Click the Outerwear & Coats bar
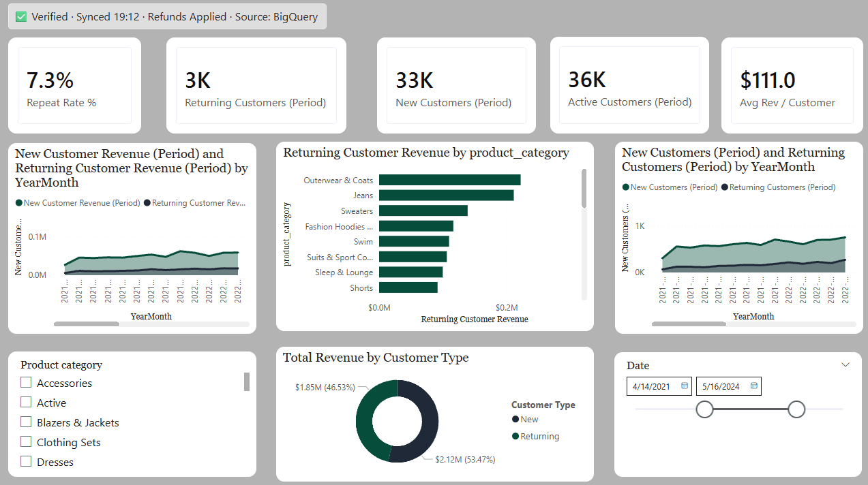 (449, 180)
